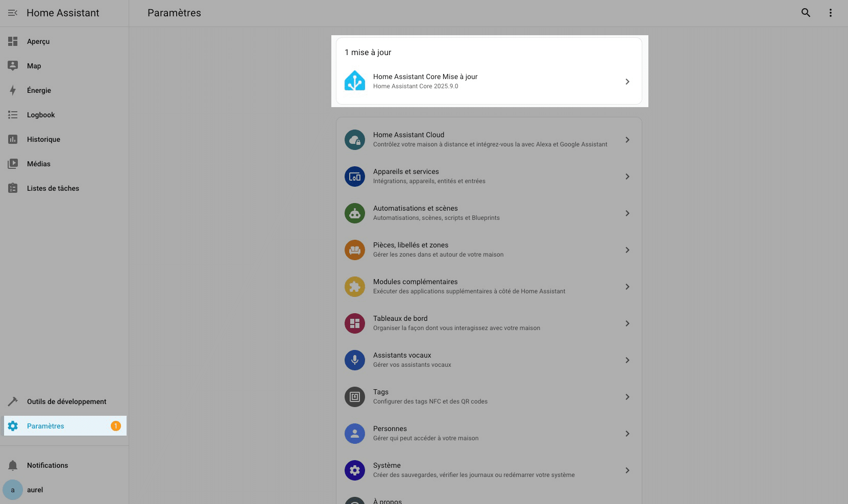Screen dimensions: 848x504
Task: Click chevron on Tableaux de bord row
Action: [627, 323]
